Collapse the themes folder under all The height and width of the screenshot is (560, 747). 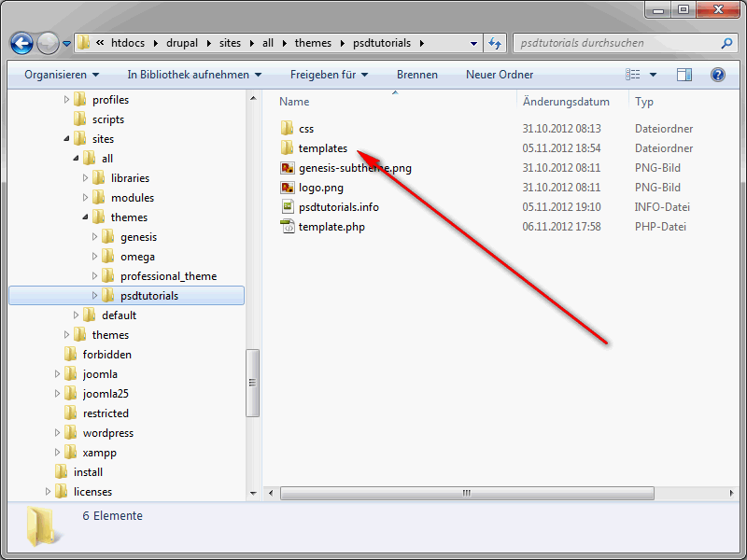(x=85, y=217)
